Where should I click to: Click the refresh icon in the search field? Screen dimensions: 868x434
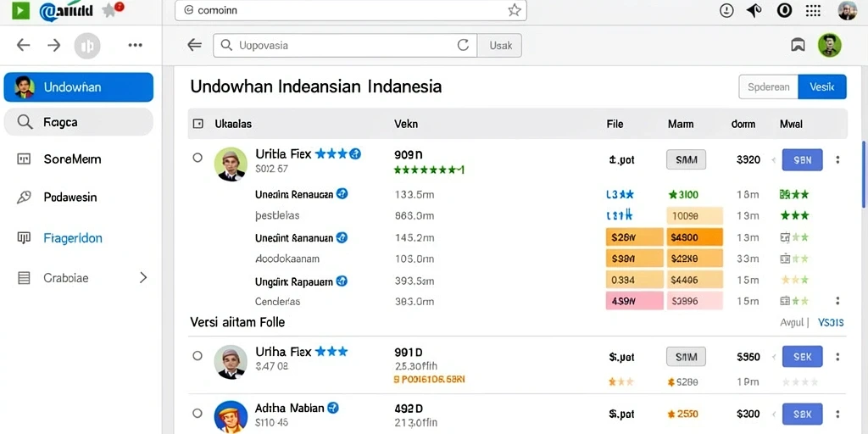[464, 46]
